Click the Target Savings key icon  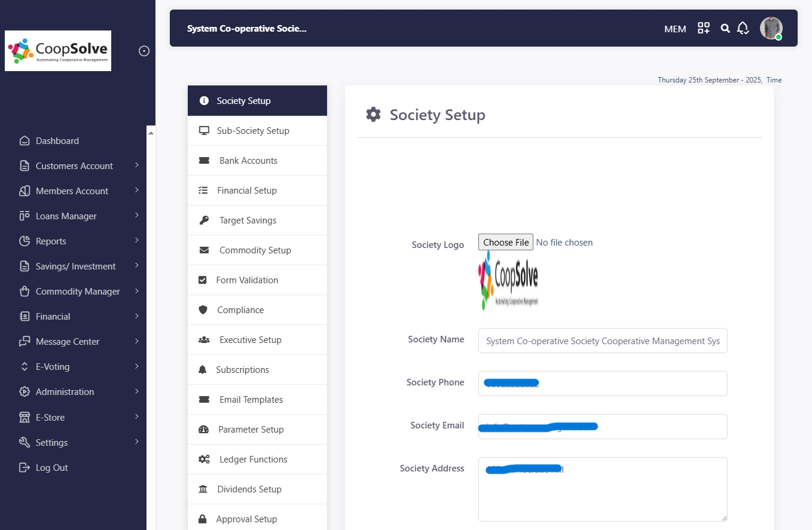(x=204, y=220)
